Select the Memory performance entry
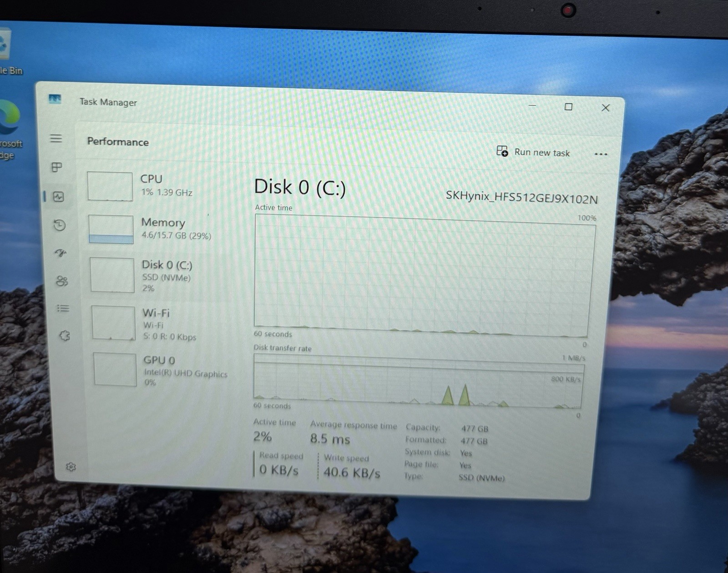 pos(156,229)
